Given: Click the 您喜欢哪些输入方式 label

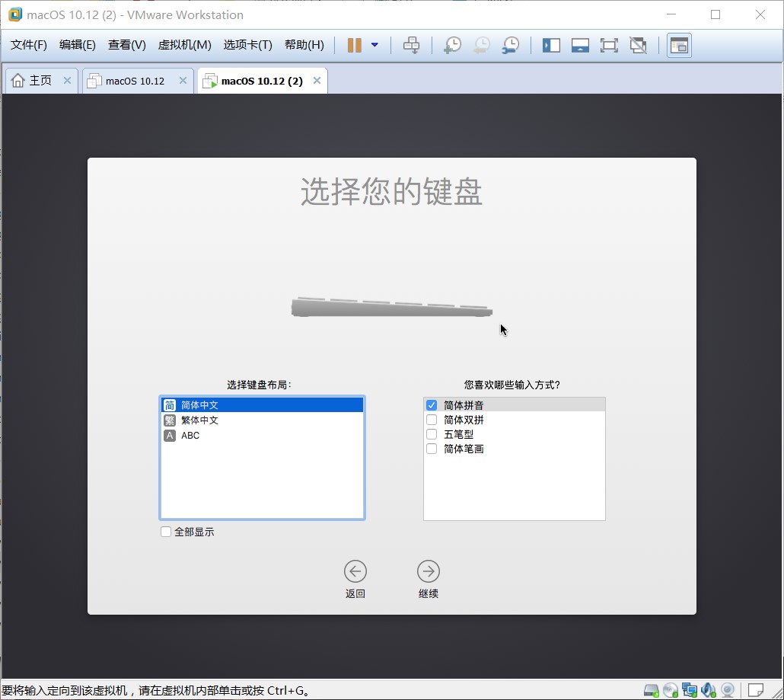Looking at the screenshot, I should (x=512, y=385).
